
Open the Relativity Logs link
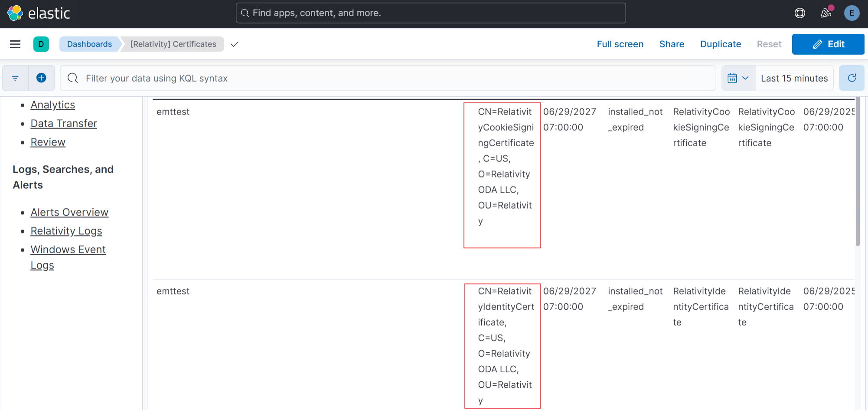[x=66, y=231]
